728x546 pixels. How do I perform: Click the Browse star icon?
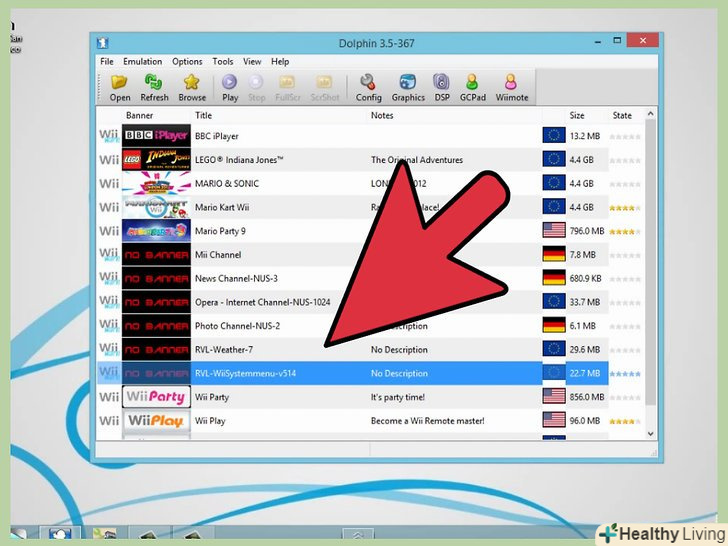click(x=191, y=82)
